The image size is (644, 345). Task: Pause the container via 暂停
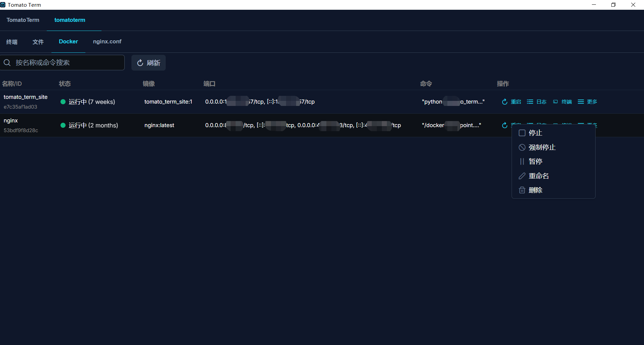(x=535, y=162)
